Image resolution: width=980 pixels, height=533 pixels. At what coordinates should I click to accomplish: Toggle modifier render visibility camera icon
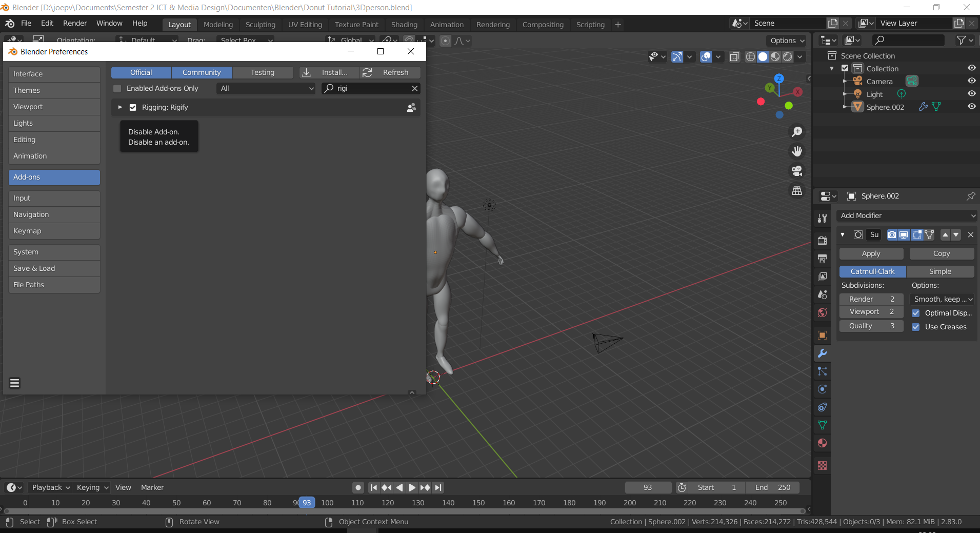point(892,234)
